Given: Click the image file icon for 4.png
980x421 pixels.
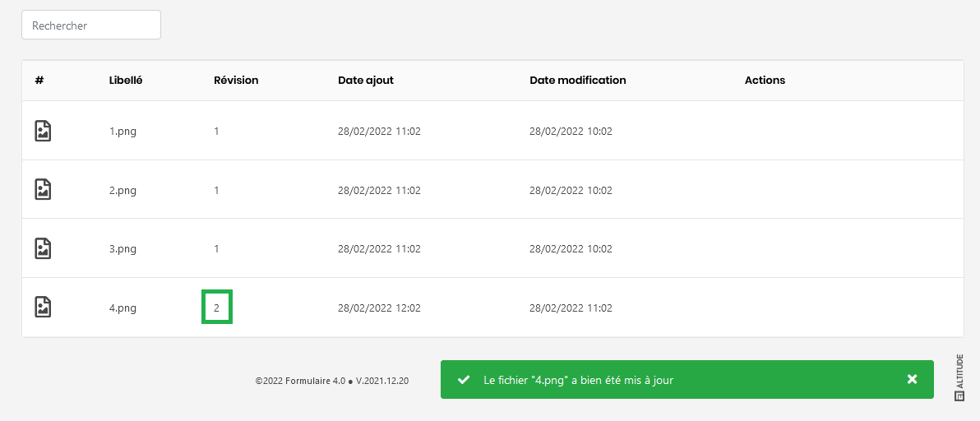Looking at the screenshot, I should coord(43,308).
